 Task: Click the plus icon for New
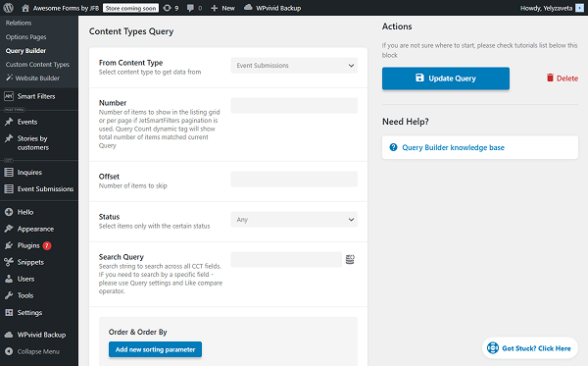pos(214,8)
